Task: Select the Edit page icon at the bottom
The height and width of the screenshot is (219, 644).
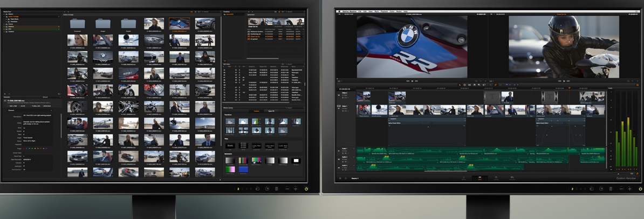Action: point(479,177)
